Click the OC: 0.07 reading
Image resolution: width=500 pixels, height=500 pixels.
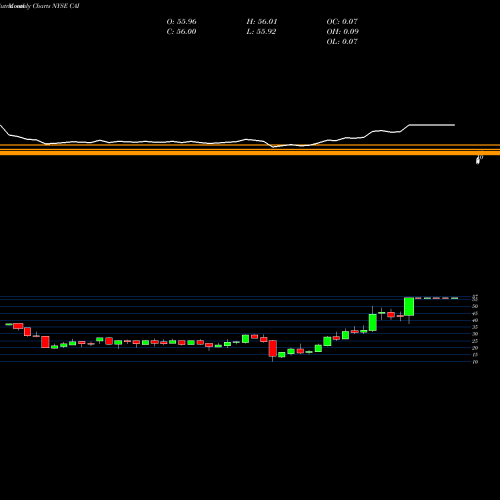pyautogui.click(x=342, y=22)
